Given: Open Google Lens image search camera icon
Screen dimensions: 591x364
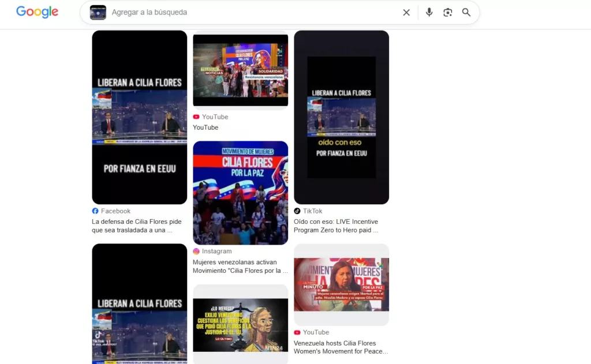Looking at the screenshot, I should coord(447,13).
